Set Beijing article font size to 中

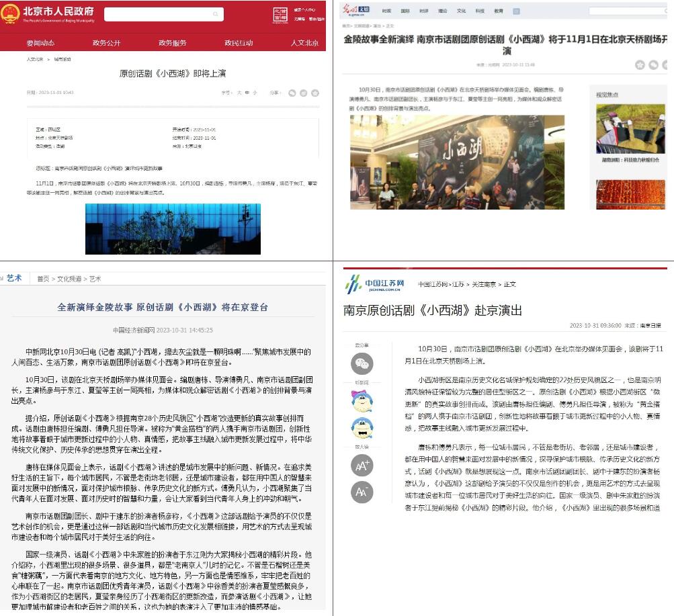[247, 93]
